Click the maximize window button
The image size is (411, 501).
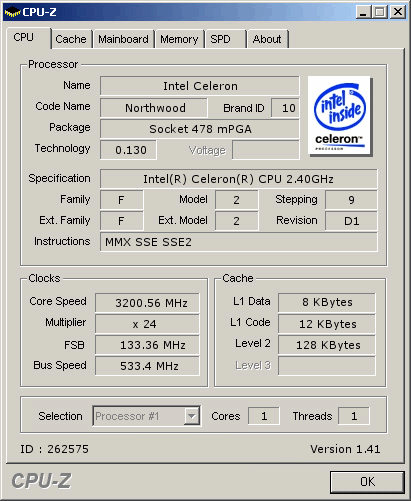pyautogui.click(x=380, y=12)
